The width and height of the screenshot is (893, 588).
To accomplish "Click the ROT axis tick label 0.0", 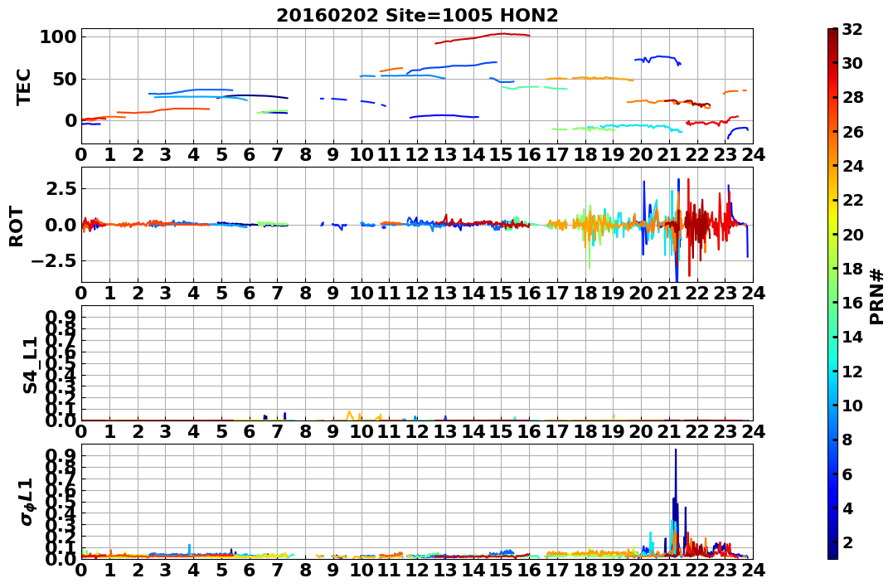I will click(60, 225).
